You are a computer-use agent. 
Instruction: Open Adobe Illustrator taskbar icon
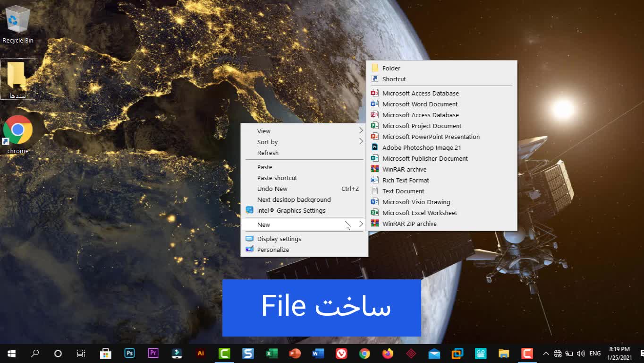point(201,354)
